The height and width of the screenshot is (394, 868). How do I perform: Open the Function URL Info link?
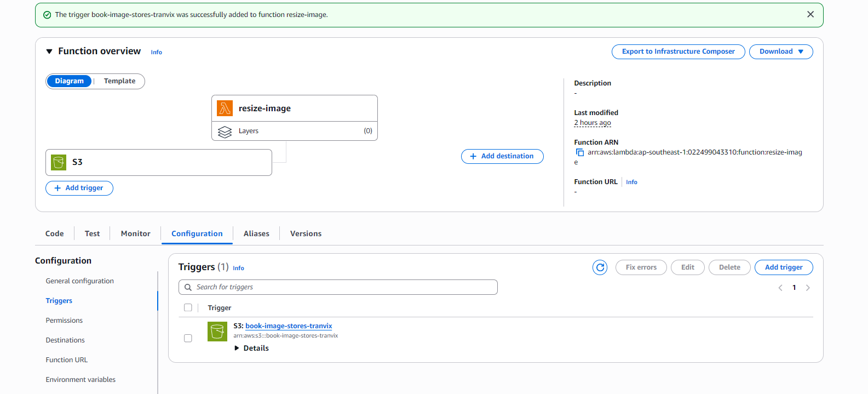coord(631,182)
